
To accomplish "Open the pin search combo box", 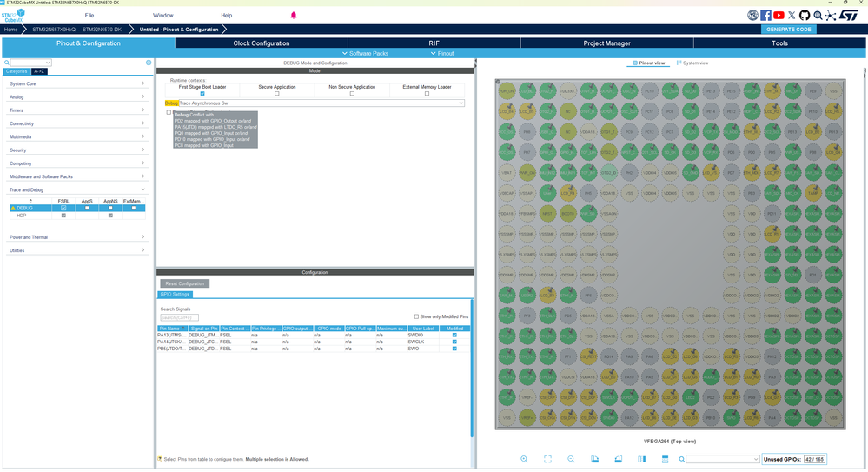I will (723, 459).
